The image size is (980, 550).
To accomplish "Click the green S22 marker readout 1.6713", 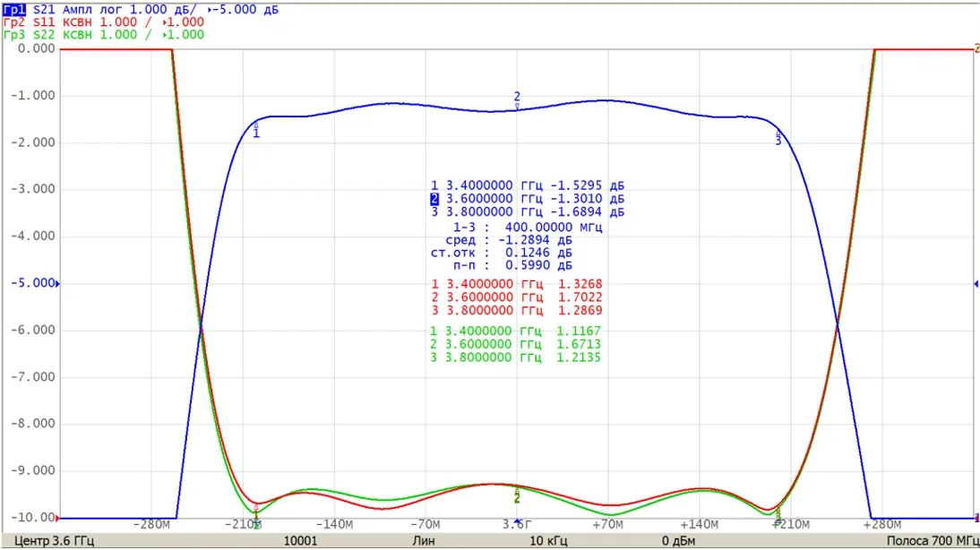I will 515,344.
